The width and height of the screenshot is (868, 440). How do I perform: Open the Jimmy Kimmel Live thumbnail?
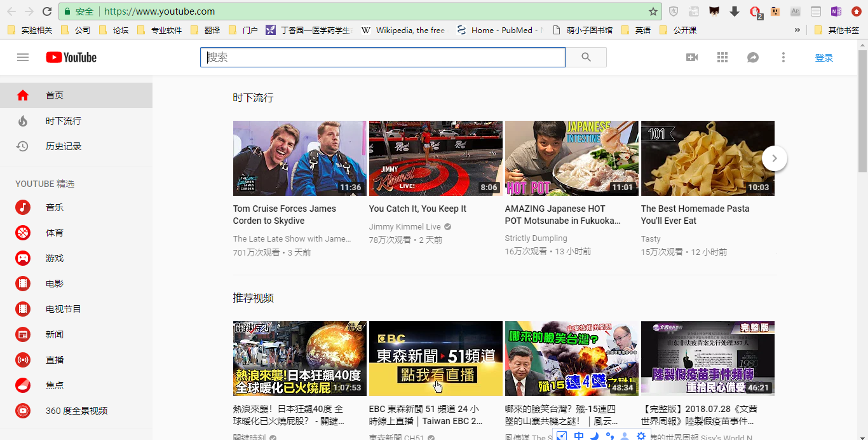pos(436,158)
